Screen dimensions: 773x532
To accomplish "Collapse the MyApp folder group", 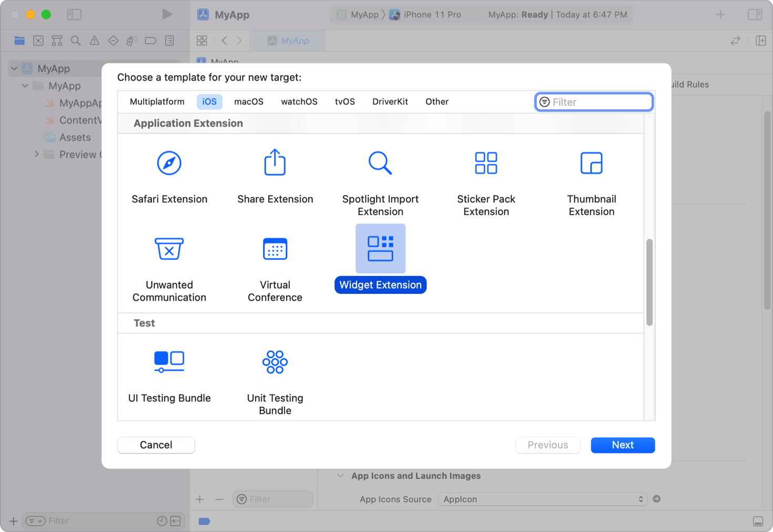I will coord(25,86).
